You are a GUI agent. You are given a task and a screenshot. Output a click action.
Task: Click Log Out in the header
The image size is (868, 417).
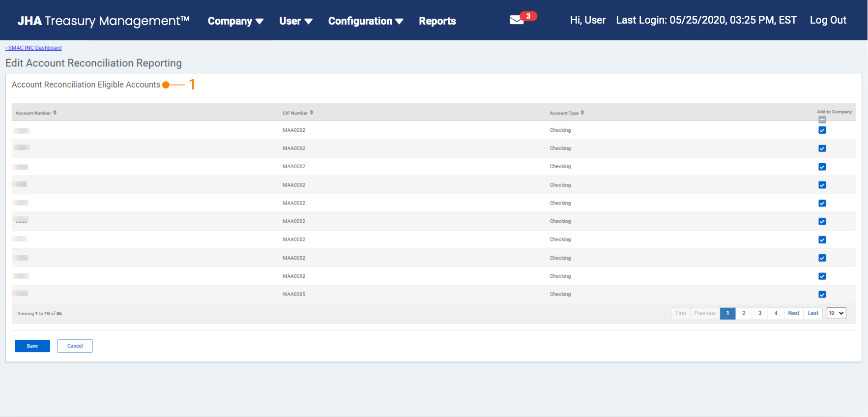(x=828, y=20)
